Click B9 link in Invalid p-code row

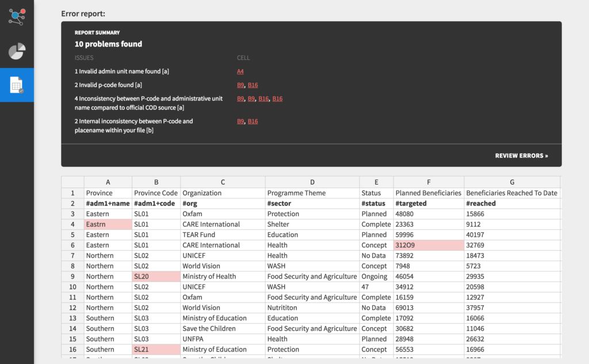click(x=240, y=85)
